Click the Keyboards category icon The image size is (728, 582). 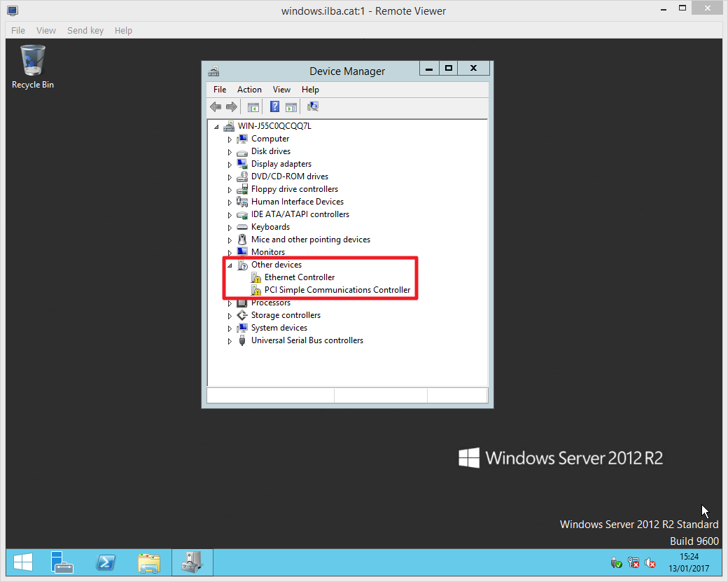(242, 227)
